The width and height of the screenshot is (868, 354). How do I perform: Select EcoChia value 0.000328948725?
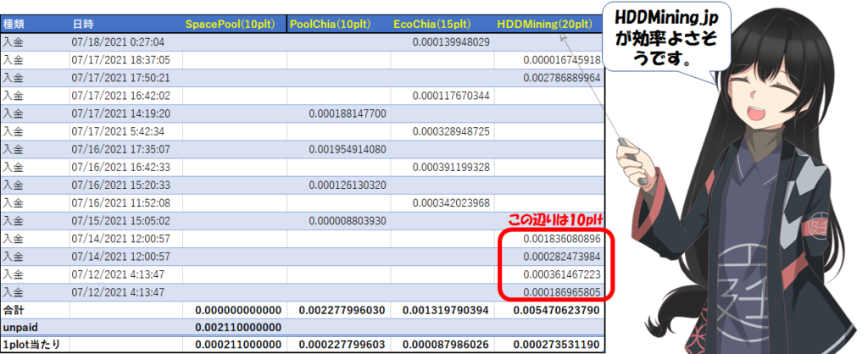451,131
